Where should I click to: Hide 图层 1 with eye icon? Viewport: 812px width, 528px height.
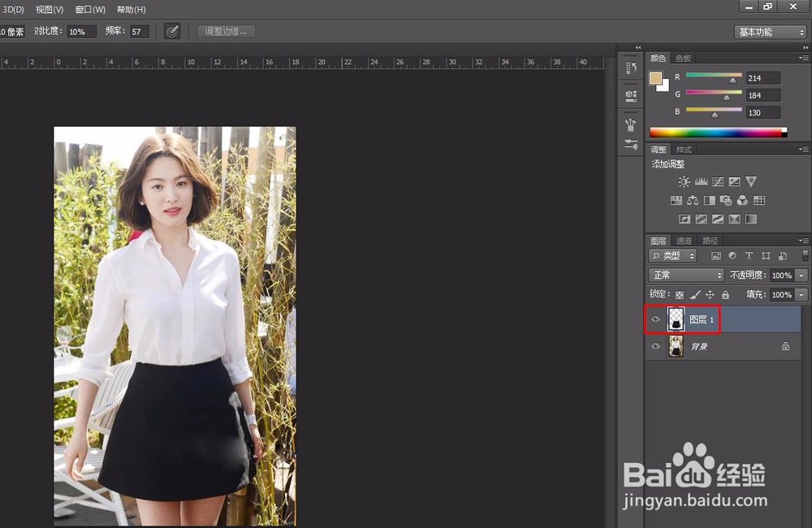[655, 319]
